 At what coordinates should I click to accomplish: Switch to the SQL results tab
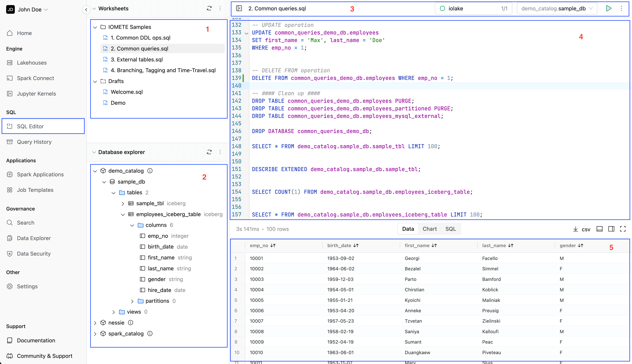[450, 229]
